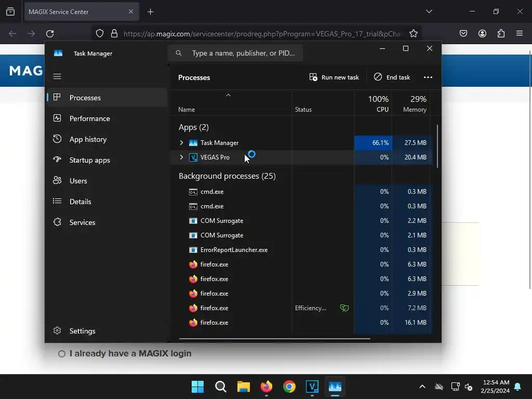Select the VEGAS Pro process icon

pyautogui.click(x=193, y=157)
